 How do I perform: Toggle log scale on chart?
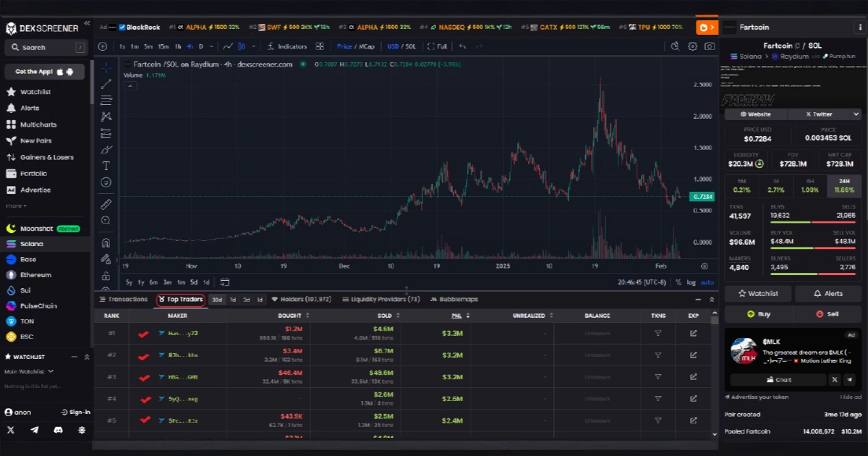click(x=692, y=282)
